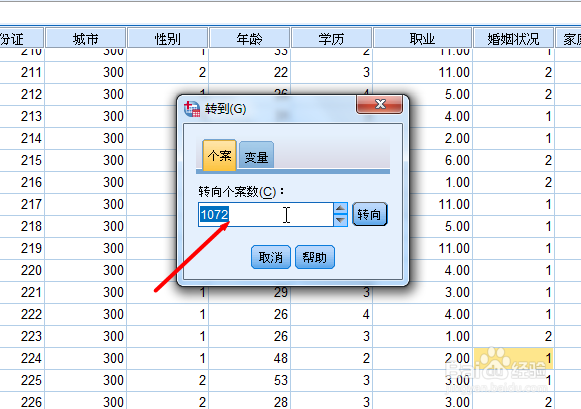Click the 婚姻状况 cell 2 in row 216

click(514, 182)
